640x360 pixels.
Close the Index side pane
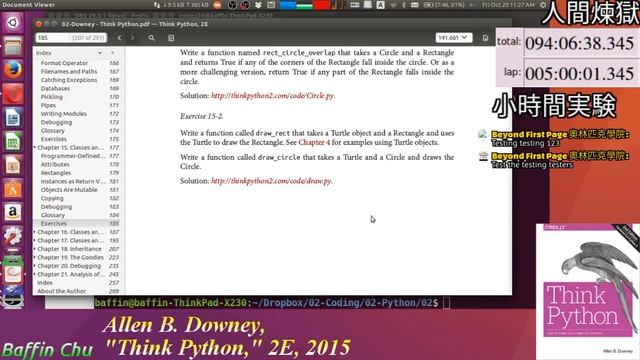113,53
